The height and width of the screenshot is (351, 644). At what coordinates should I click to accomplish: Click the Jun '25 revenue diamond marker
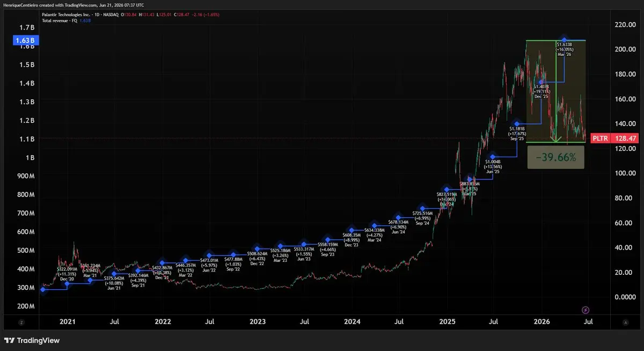(493, 157)
